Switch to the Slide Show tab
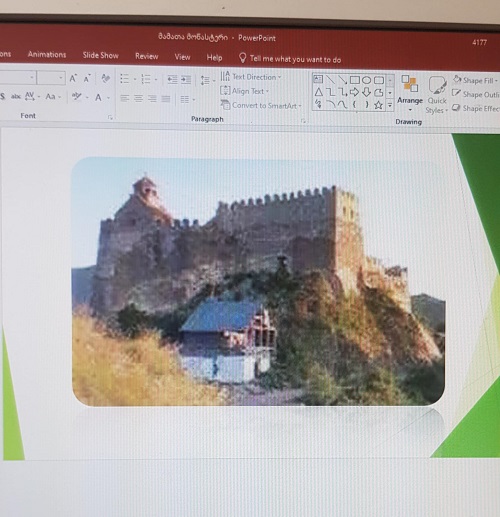 click(x=101, y=55)
